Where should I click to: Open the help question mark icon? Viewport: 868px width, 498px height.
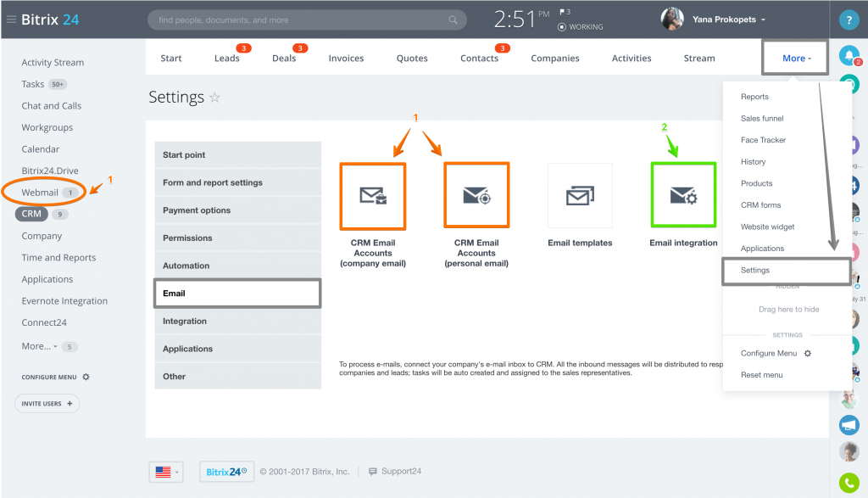pyautogui.click(x=849, y=20)
